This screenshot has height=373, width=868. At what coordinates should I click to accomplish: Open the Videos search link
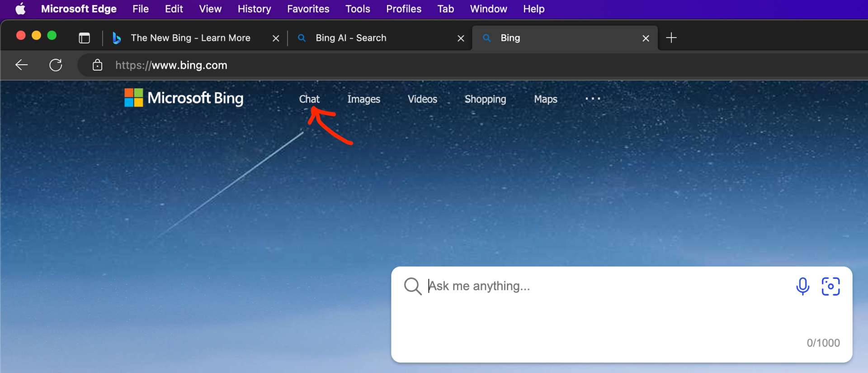pos(423,99)
